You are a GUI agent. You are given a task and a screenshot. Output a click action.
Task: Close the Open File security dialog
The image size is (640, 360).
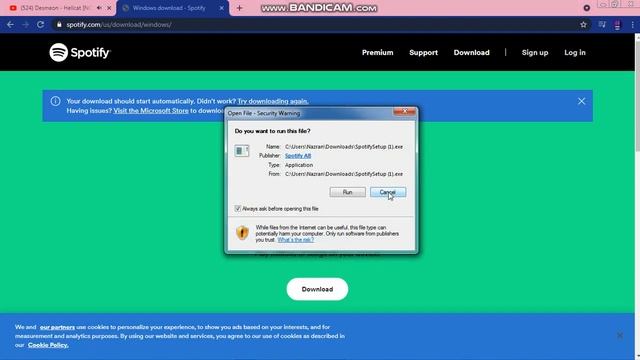coord(404,111)
